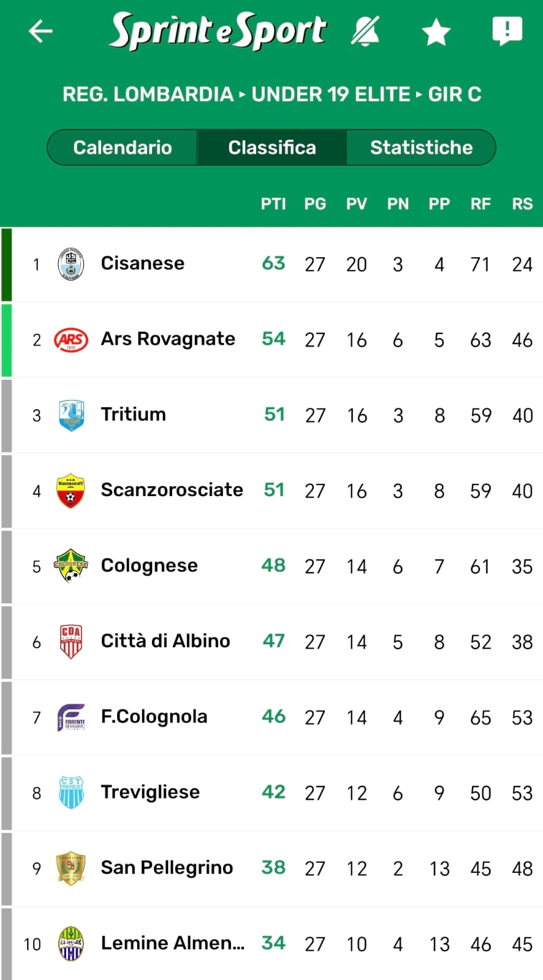Click the F.Colognola purple logo
The height and width of the screenshot is (980, 543).
pos(71,717)
